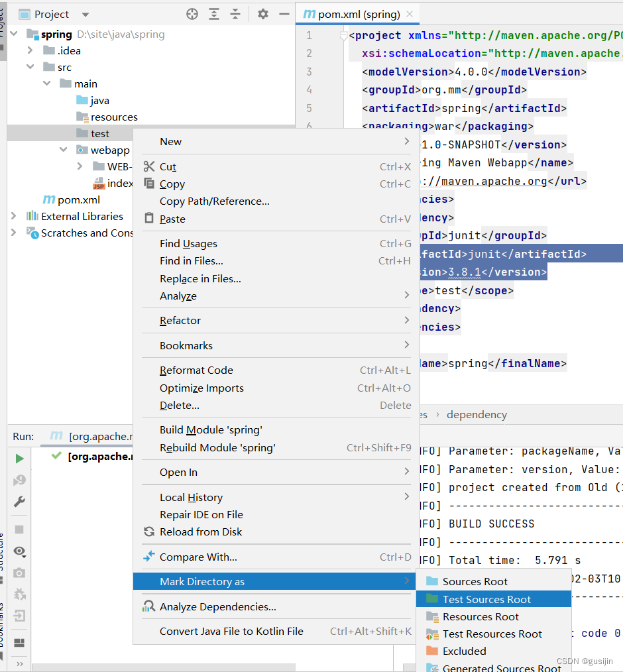Choose Find in Files
The height and width of the screenshot is (672, 623).
click(x=276, y=261)
